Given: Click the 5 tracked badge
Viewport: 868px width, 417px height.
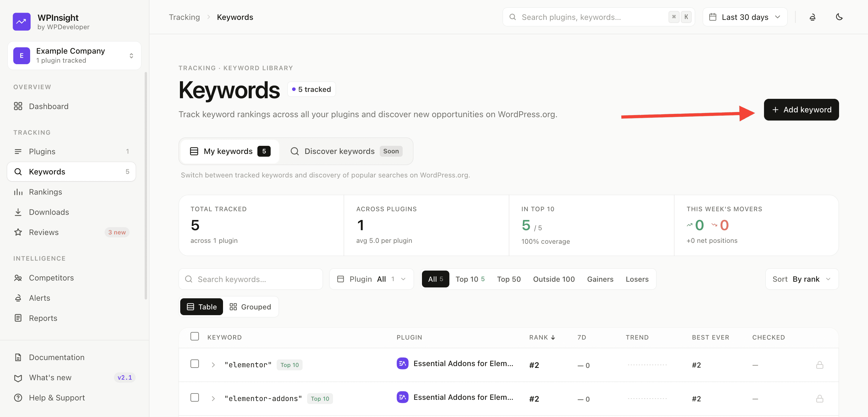Looking at the screenshot, I should pos(311,89).
